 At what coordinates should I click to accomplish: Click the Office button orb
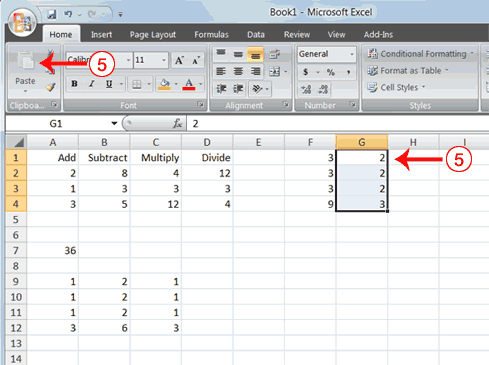point(23,22)
